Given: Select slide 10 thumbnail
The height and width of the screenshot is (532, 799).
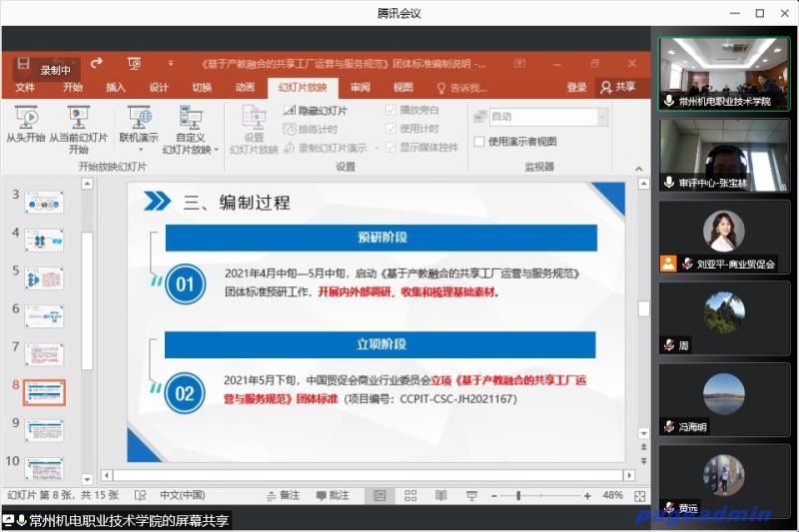Looking at the screenshot, I should [44, 468].
